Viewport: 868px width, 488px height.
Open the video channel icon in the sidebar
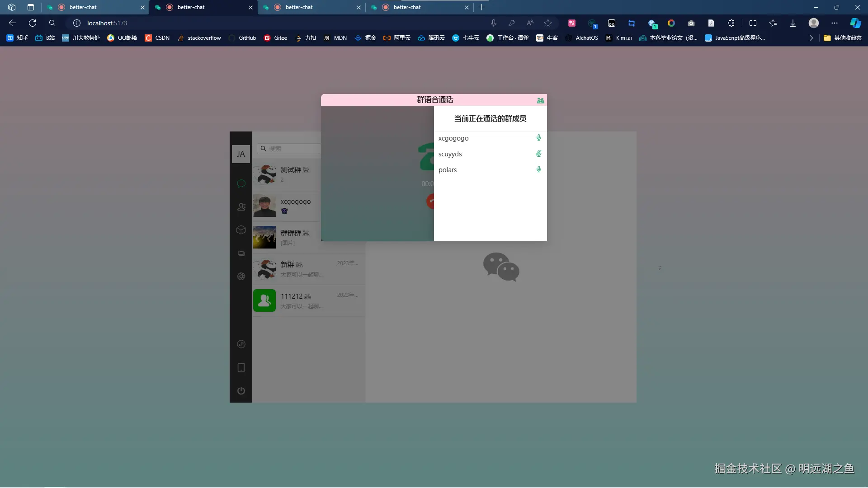241,253
